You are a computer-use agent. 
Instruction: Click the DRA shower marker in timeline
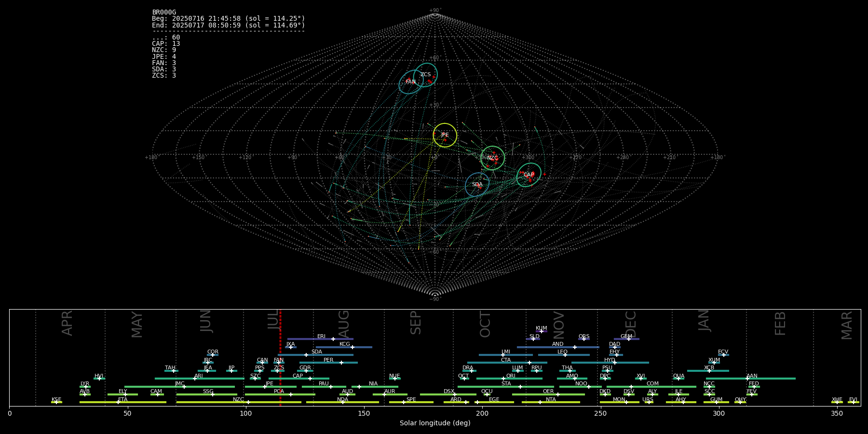[469, 371]
